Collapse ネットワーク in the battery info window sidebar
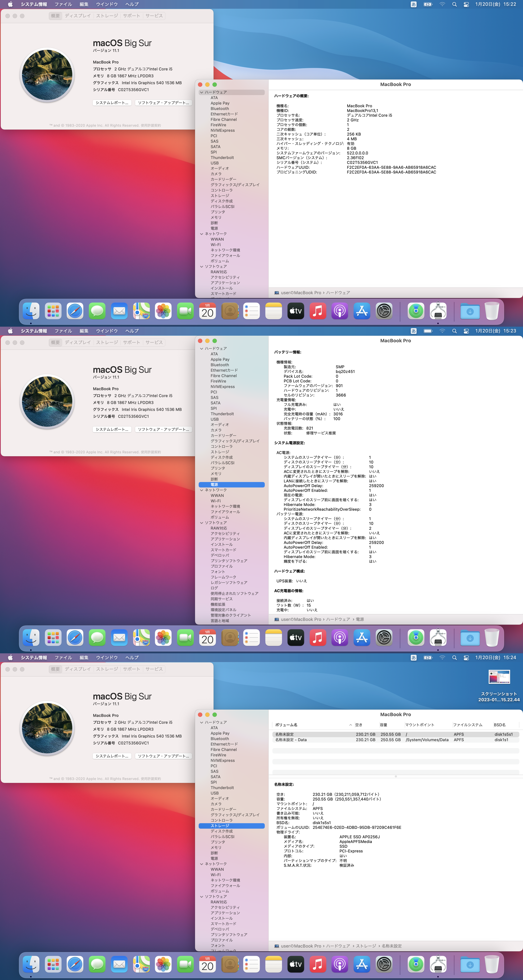The height and width of the screenshot is (980, 523). (202, 490)
